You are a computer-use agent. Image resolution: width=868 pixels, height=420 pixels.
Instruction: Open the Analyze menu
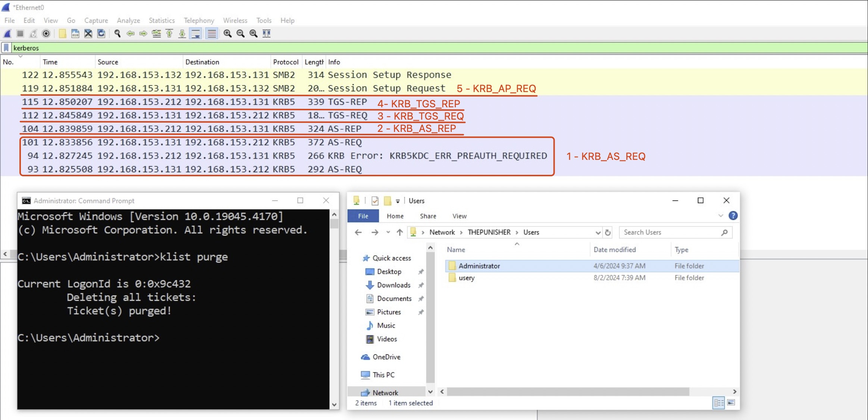128,20
